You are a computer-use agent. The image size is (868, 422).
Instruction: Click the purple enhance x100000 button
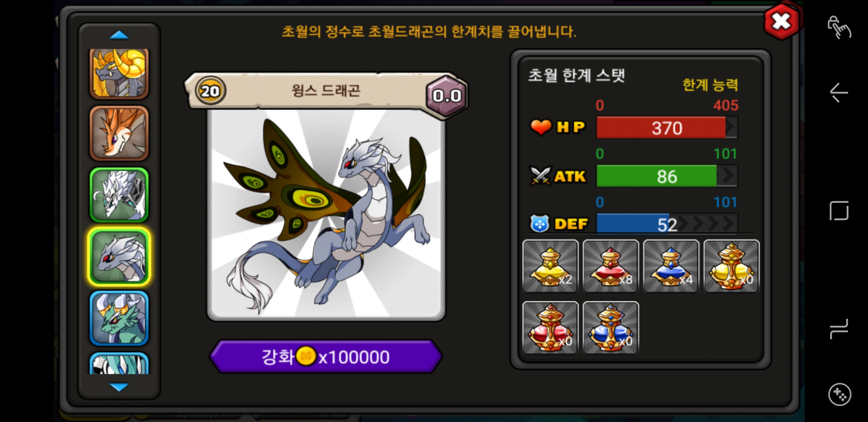point(326,356)
